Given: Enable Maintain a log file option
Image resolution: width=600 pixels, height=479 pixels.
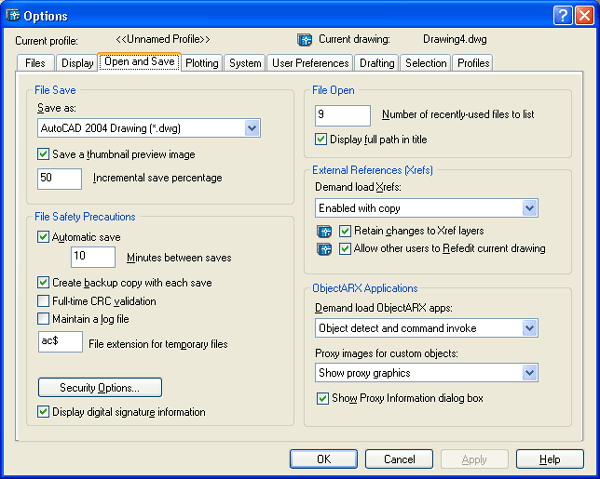Looking at the screenshot, I should (44, 319).
